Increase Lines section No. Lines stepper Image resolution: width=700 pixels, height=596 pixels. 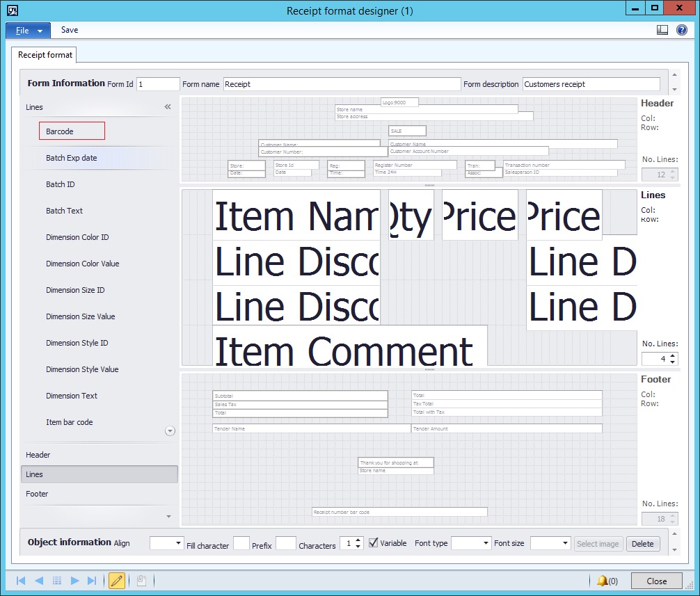tap(672, 355)
